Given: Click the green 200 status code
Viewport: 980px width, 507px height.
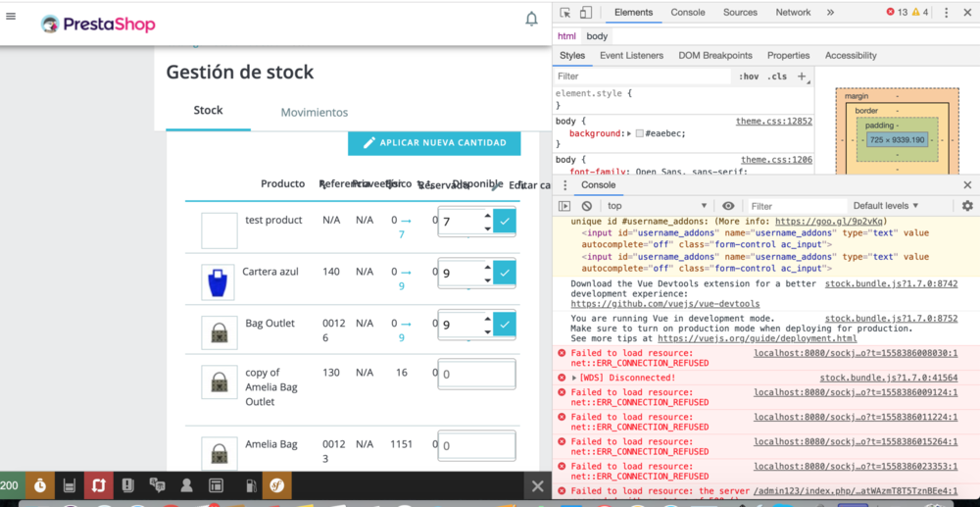Looking at the screenshot, I should (x=10, y=485).
